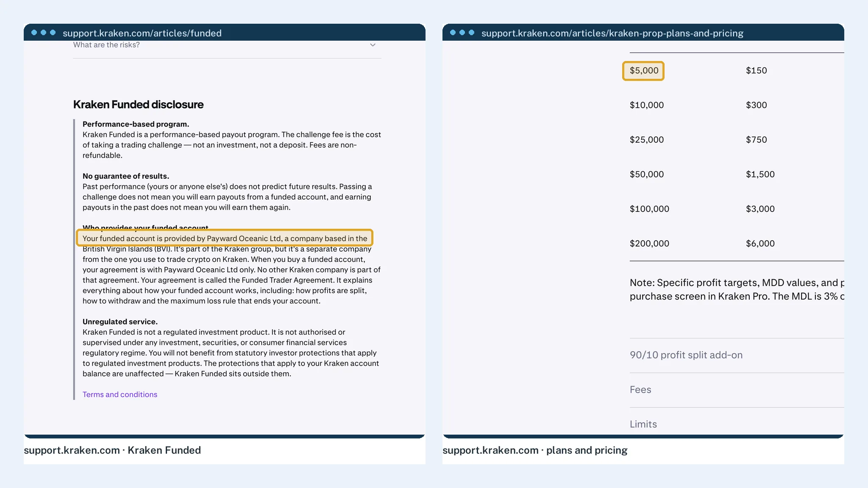This screenshot has height=488, width=868.
Task: Click the 'support.kraken.com · Kraken Funded' caption
Action: [112, 450]
